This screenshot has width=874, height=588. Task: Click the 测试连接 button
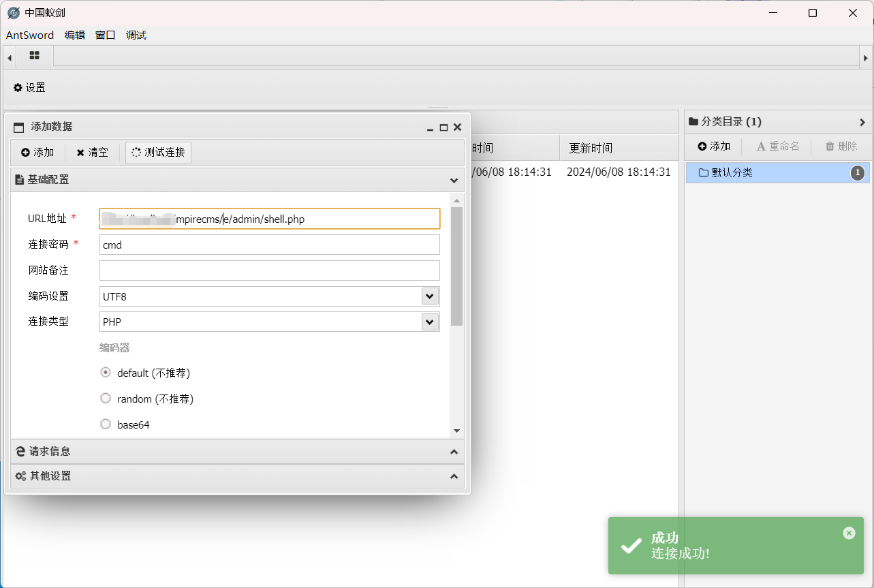[x=158, y=153]
